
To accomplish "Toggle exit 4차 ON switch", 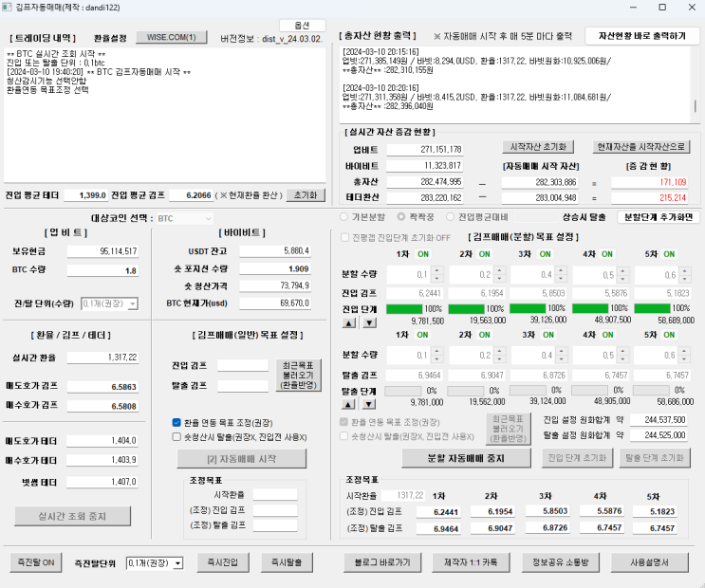I will pyautogui.click(x=607, y=335).
